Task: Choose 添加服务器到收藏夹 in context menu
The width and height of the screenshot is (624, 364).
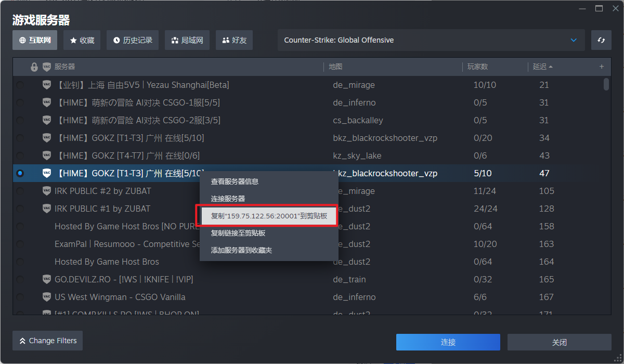Action: [241, 250]
